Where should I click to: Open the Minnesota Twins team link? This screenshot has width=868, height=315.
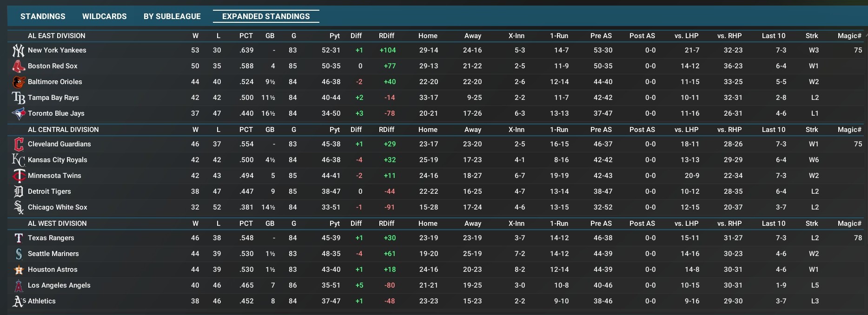[54, 176]
